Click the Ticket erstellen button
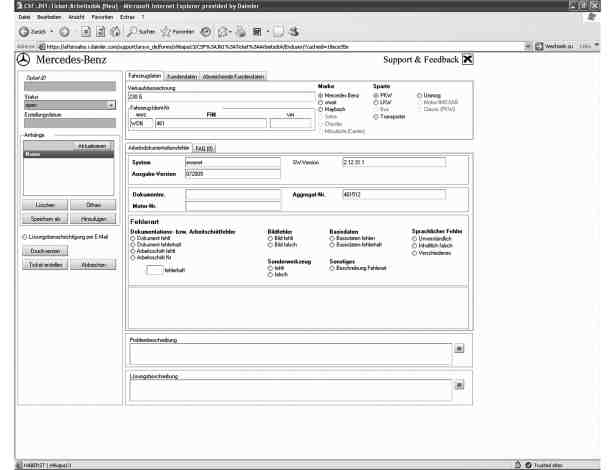The height and width of the screenshot is (470, 615). point(45,265)
